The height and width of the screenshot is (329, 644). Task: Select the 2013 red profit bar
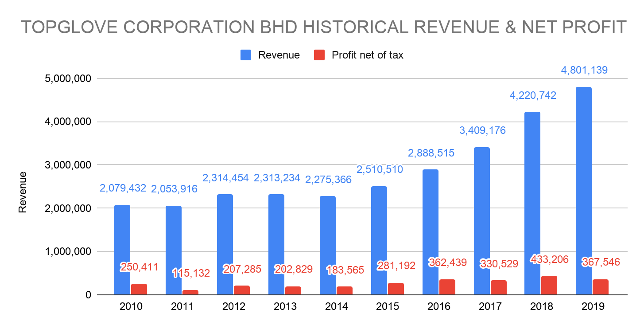point(293,290)
